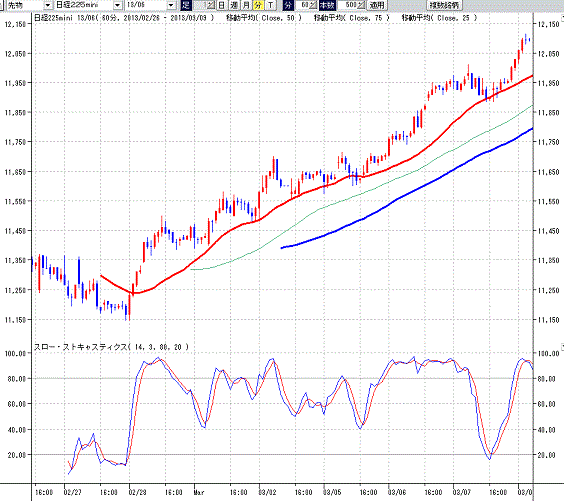Click the bar count field next to 足

[204, 5]
